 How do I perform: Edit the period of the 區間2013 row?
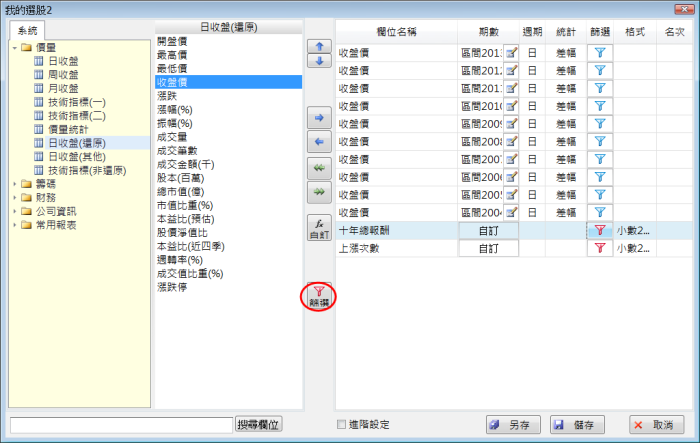(511, 53)
